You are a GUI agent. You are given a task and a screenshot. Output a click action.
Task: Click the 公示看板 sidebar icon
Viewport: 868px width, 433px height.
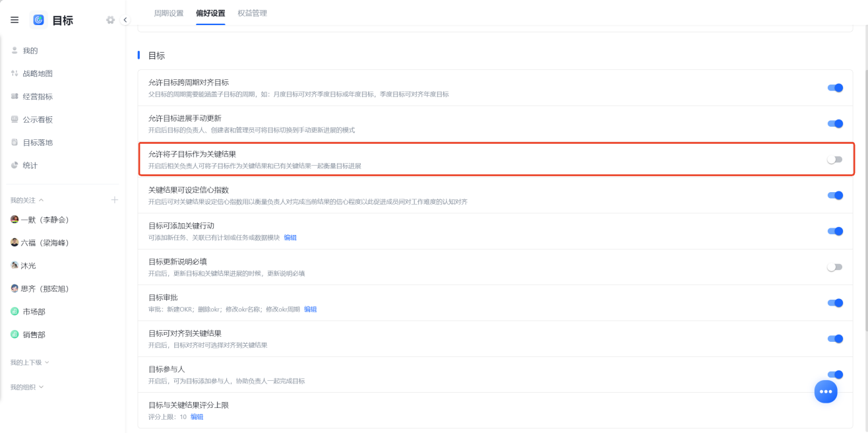point(15,119)
